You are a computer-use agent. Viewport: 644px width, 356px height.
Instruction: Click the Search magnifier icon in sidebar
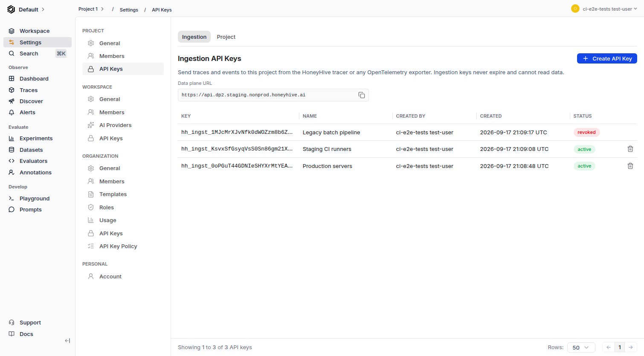pos(12,53)
